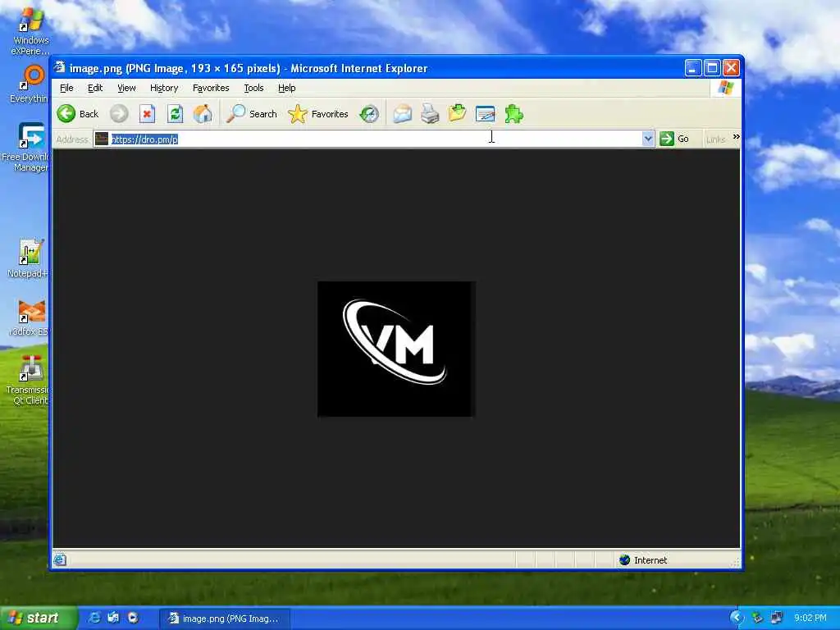Go to the Home page icon

[203, 113]
